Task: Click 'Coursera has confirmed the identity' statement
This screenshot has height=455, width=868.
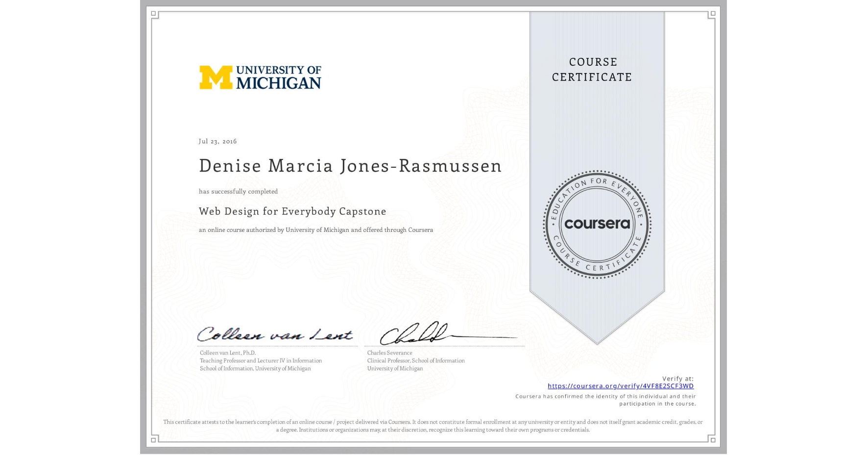Action: [605, 400]
